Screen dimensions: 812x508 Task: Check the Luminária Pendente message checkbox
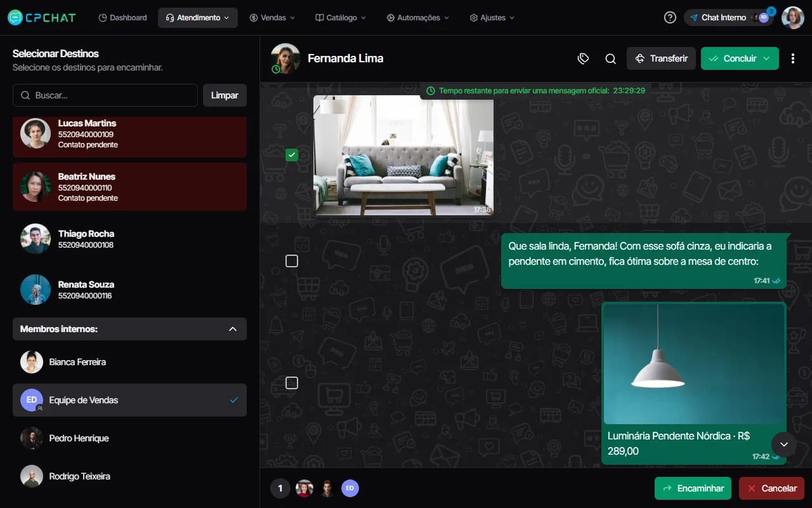(292, 383)
